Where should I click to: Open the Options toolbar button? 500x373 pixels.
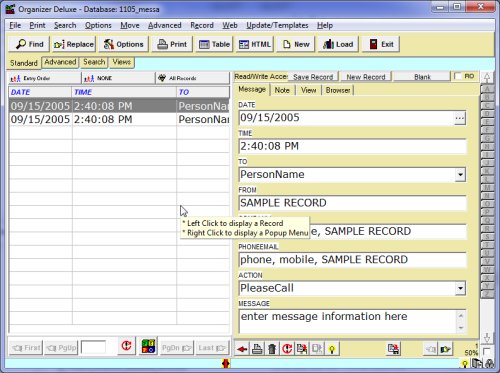coord(124,44)
